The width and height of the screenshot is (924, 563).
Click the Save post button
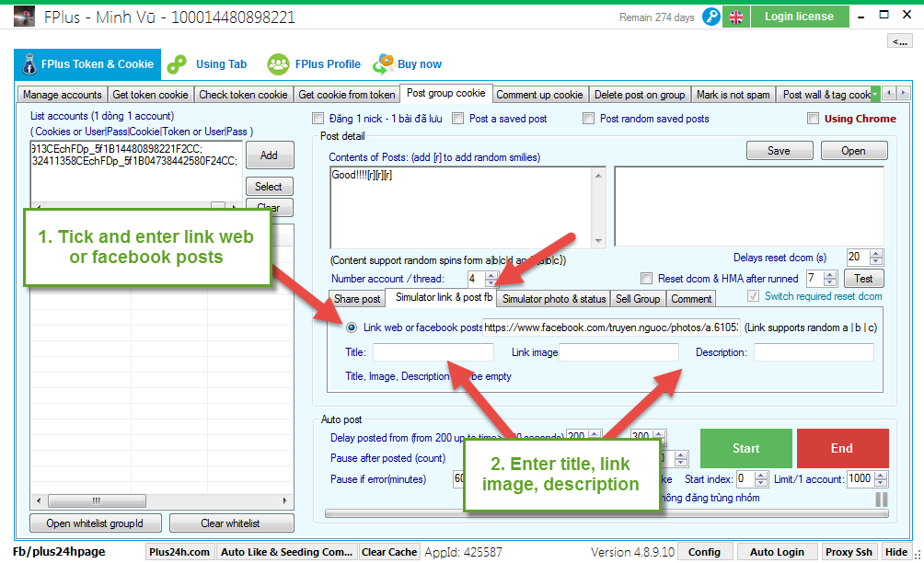(x=779, y=151)
